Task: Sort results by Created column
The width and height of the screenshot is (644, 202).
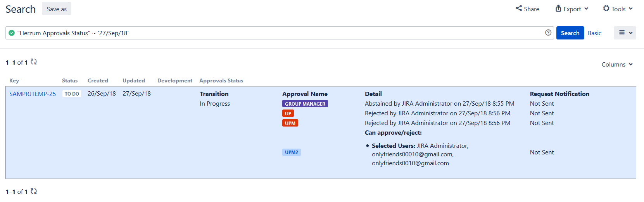Action: (x=98, y=80)
